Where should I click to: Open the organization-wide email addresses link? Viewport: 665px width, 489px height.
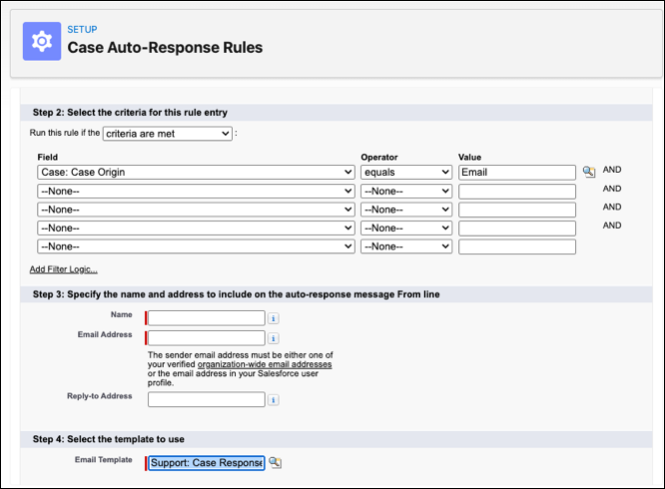click(x=265, y=364)
